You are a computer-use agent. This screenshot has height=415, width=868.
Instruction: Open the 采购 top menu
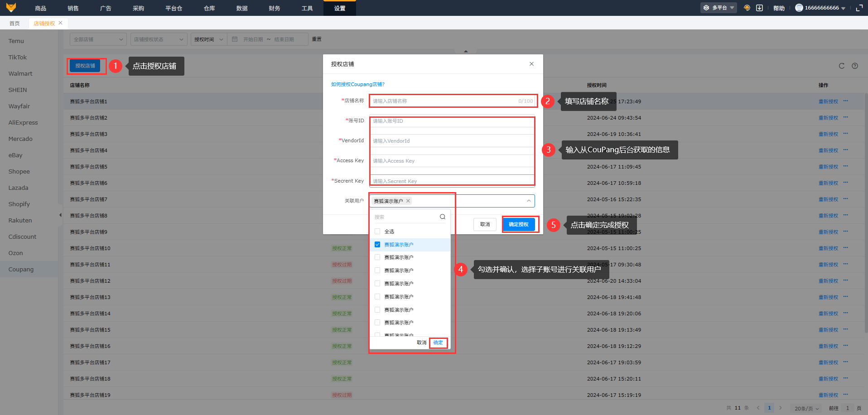click(x=138, y=8)
